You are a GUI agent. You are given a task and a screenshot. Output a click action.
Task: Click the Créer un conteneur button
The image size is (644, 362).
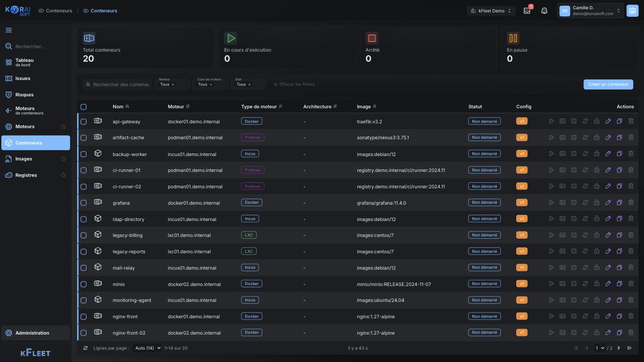pyautogui.click(x=608, y=84)
